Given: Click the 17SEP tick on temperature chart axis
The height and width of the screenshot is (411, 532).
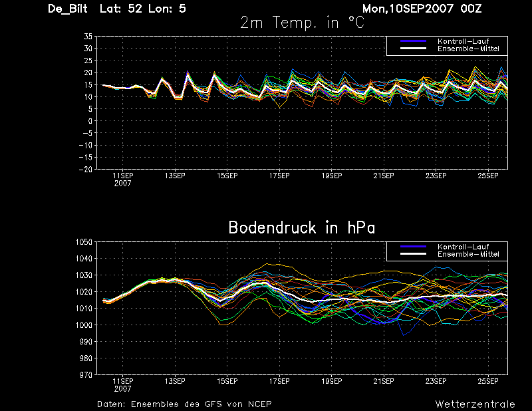Looking at the screenshot, I should pos(279,176).
